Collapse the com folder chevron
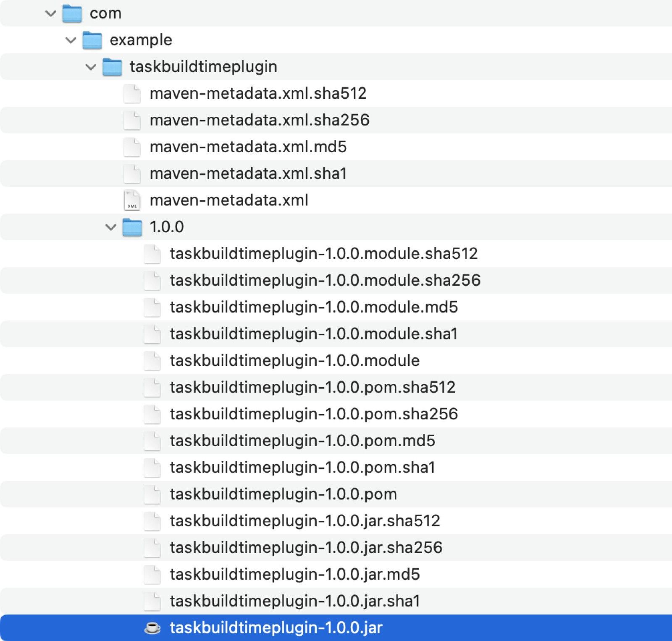The width and height of the screenshot is (672, 641). [x=51, y=13]
